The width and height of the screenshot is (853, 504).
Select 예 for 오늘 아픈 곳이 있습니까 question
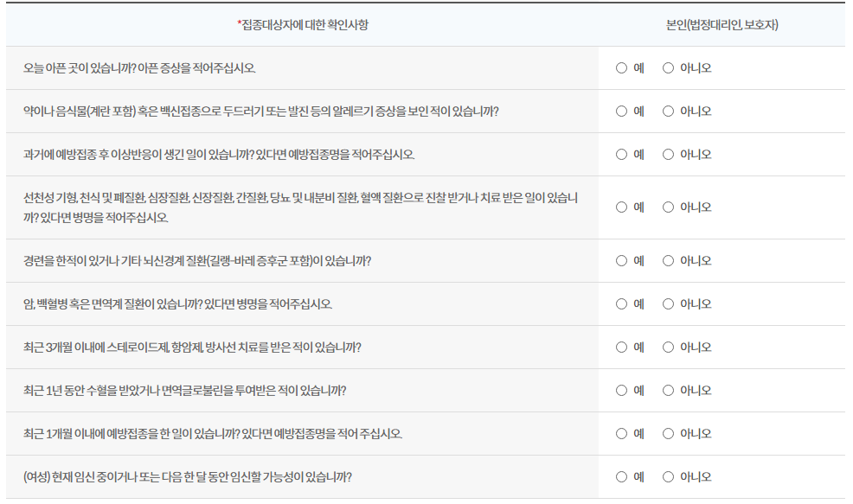click(621, 68)
